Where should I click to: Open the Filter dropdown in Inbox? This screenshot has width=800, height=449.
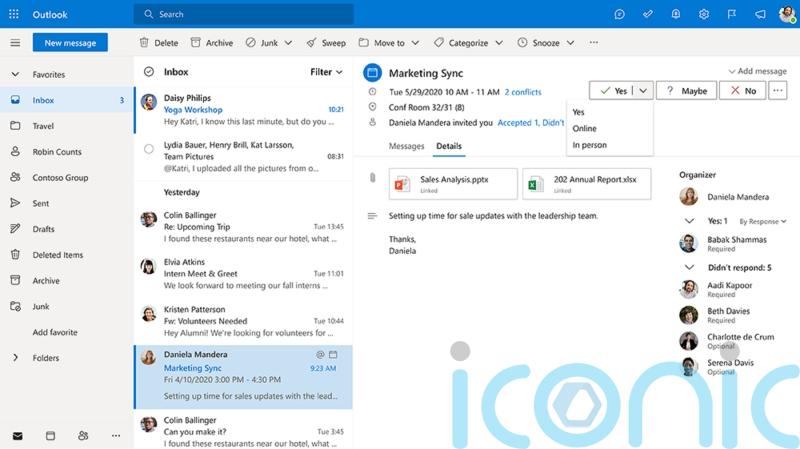pyautogui.click(x=327, y=72)
